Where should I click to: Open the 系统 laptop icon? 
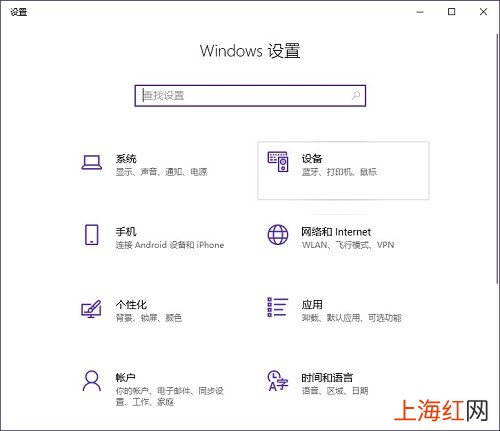point(92,162)
